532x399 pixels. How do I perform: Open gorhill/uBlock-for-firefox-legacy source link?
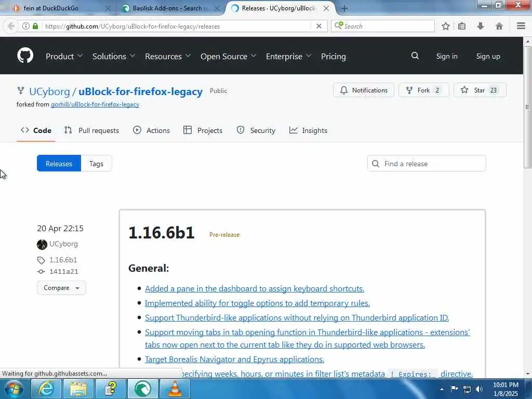click(95, 104)
